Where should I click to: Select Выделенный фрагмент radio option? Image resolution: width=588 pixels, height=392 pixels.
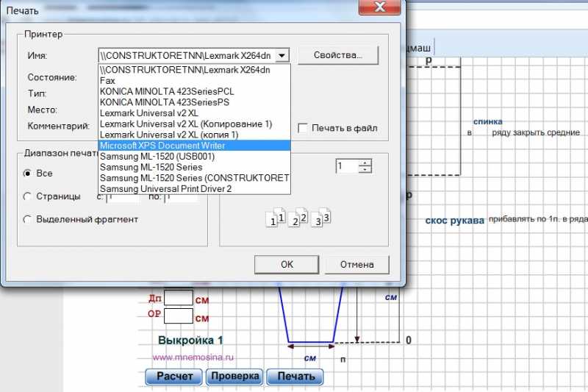pos(28,219)
